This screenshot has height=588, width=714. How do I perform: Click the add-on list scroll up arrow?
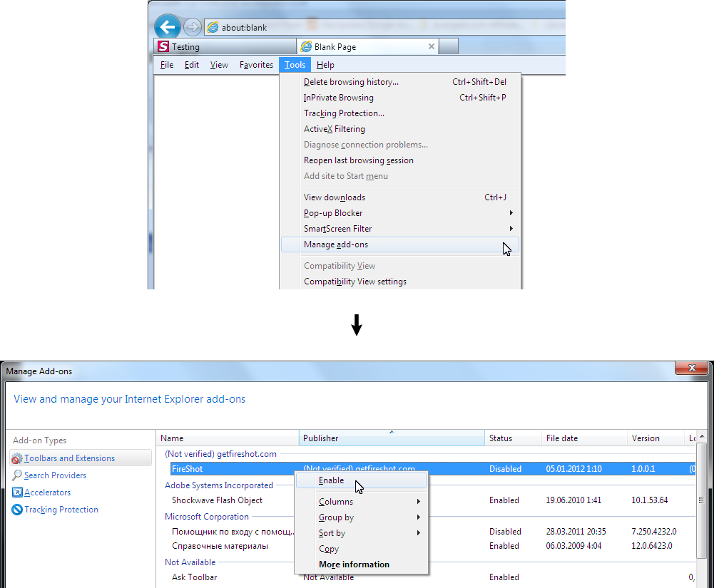pyautogui.click(x=702, y=436)
